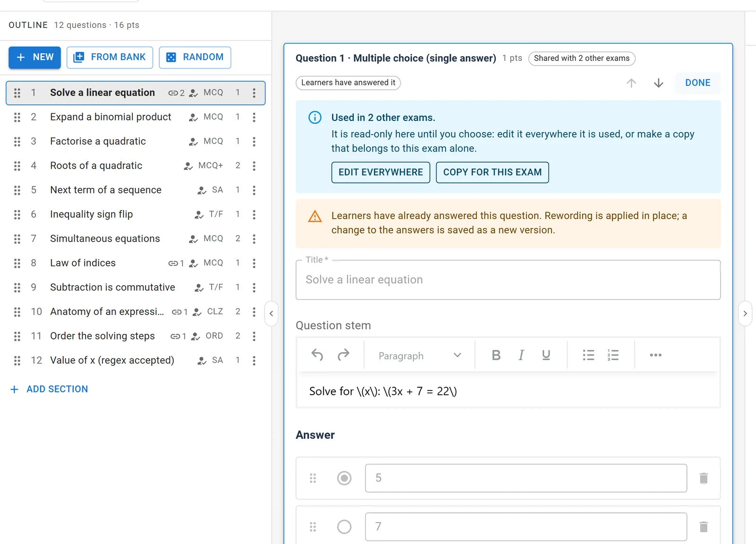This screenshot has height=544, width=756.
Task: Select question 10 'Anatomy of an expressi…'
Action: [136, 312]
